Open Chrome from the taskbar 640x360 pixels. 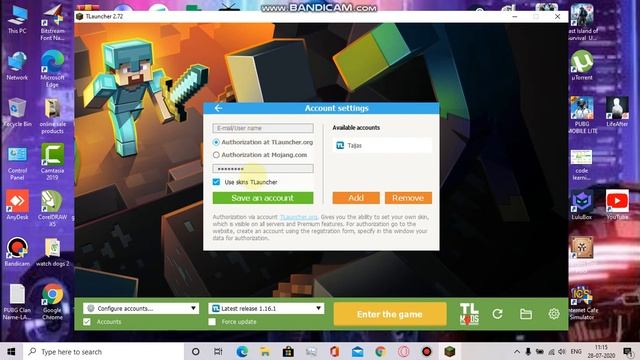pos(381,351)
